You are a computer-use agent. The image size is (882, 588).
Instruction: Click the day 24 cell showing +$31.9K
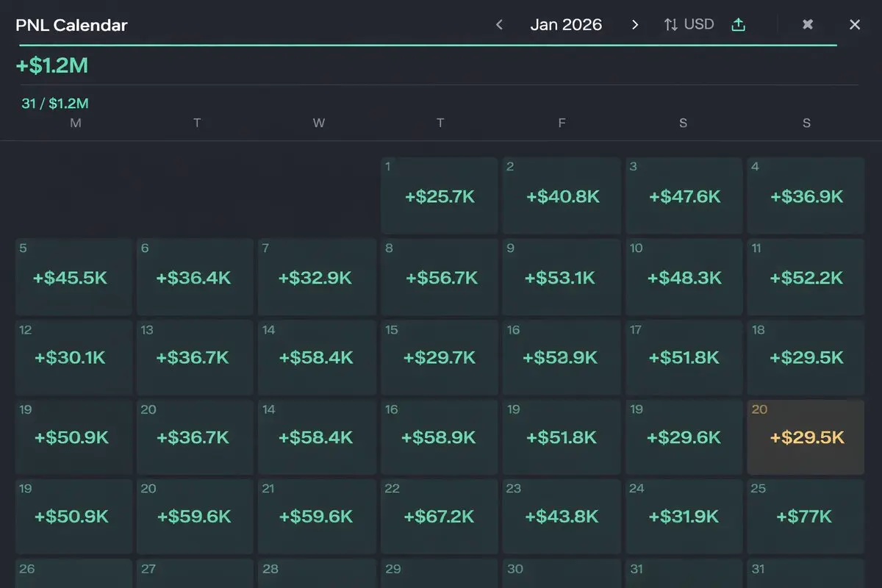(x=684, y=515)
